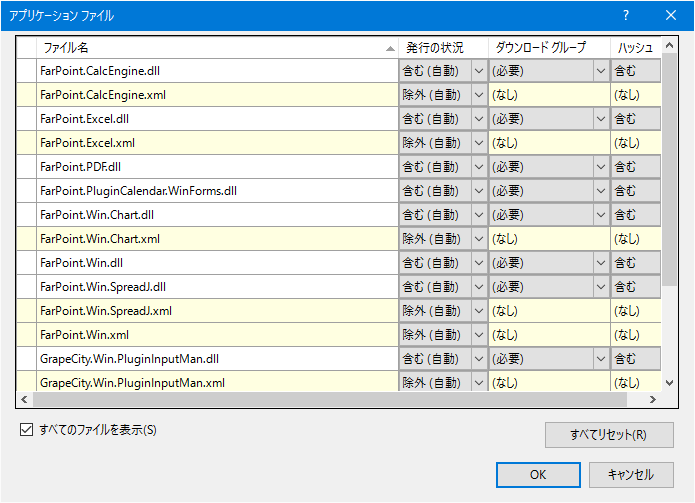Open publish status dropdown for FarPoint.Win.Chart.dll
The image size is (695, 503).
click(x=479, y=214)
